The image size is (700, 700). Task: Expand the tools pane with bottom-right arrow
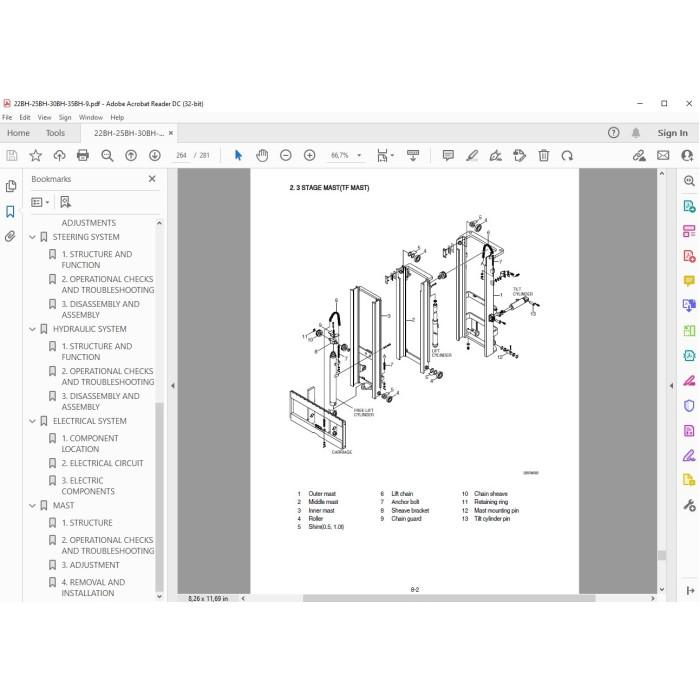[x=690, y=590]
